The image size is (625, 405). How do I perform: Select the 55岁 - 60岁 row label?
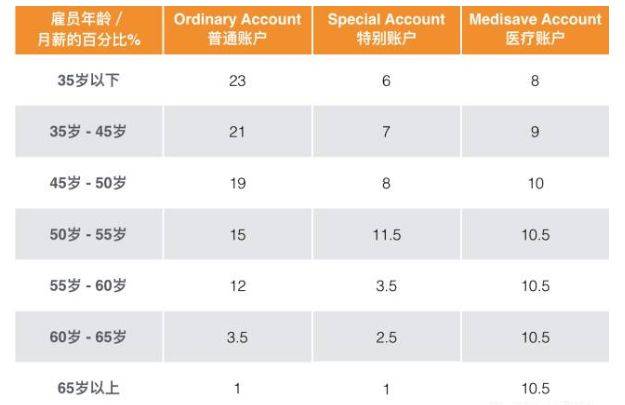[88, 286]
